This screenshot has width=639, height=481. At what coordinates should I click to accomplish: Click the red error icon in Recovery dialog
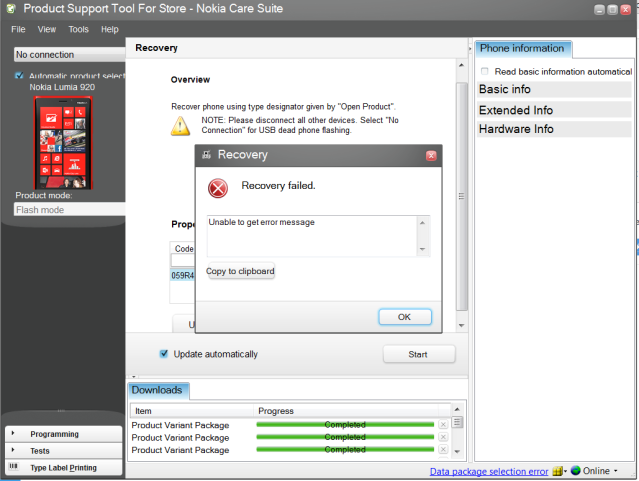tap(218, 188)
